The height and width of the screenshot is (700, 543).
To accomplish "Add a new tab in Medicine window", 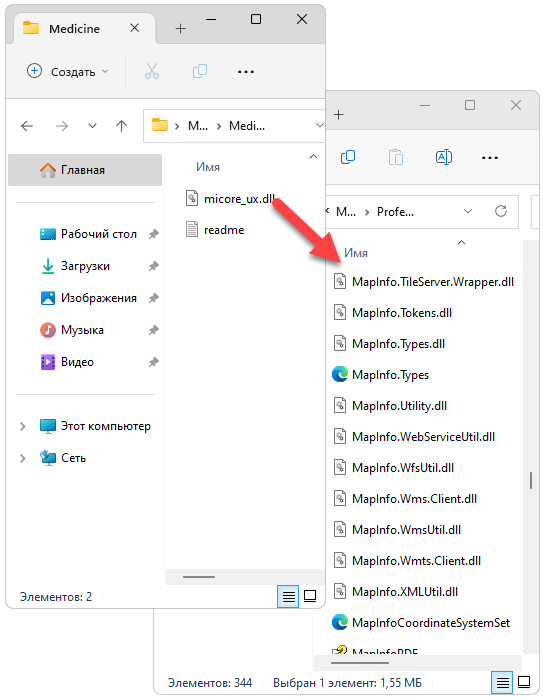I will click(x=180, y=29).
